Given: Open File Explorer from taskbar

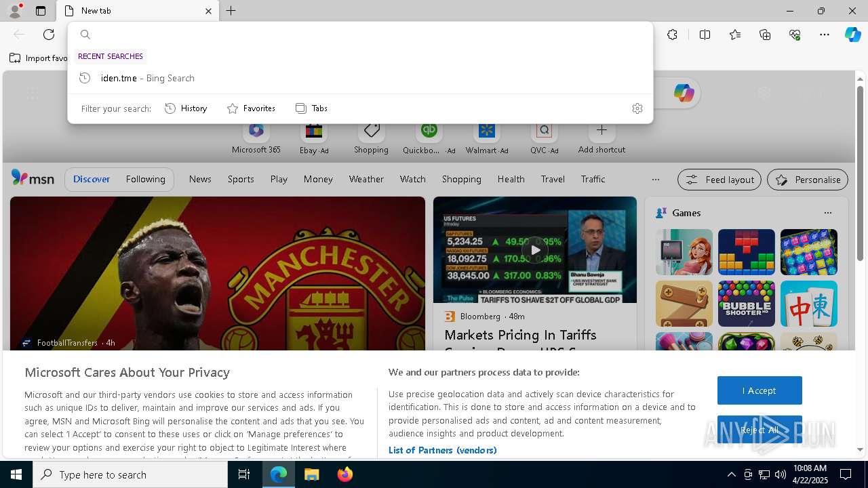Looking at the screenshot, I should point(311,474).
